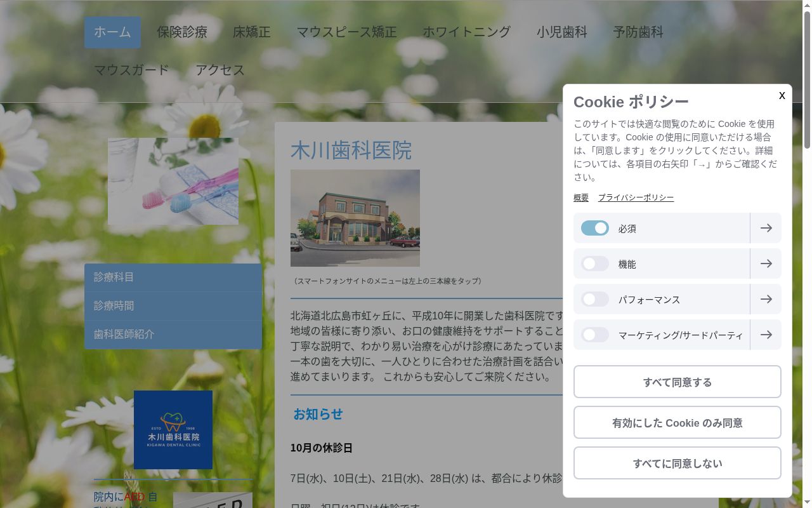Close the Cookie policy dialog with X
The image size is (812, 508).
(x=782, y=95)
